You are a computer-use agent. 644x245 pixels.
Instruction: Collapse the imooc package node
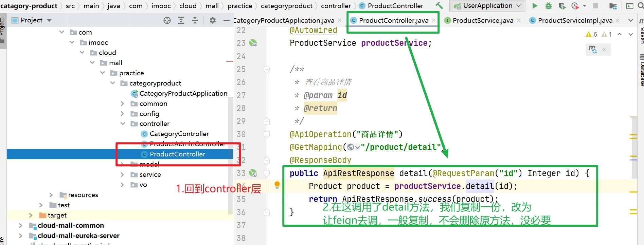pos(72,42)
